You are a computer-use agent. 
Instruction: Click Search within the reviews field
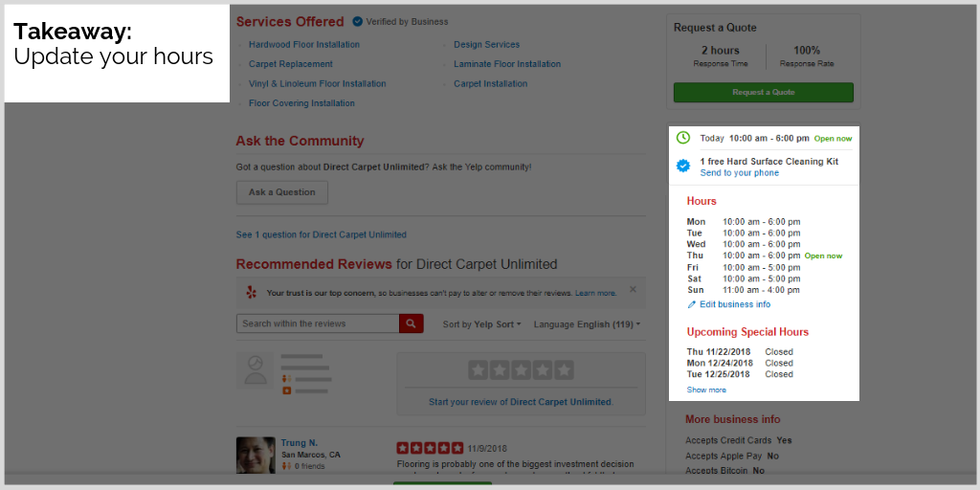(318, 323)
